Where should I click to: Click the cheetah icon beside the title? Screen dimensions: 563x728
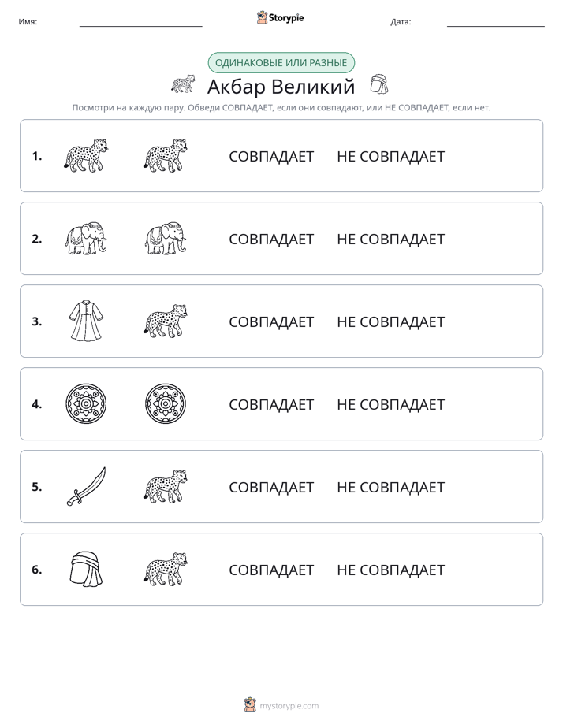[183, 84]
